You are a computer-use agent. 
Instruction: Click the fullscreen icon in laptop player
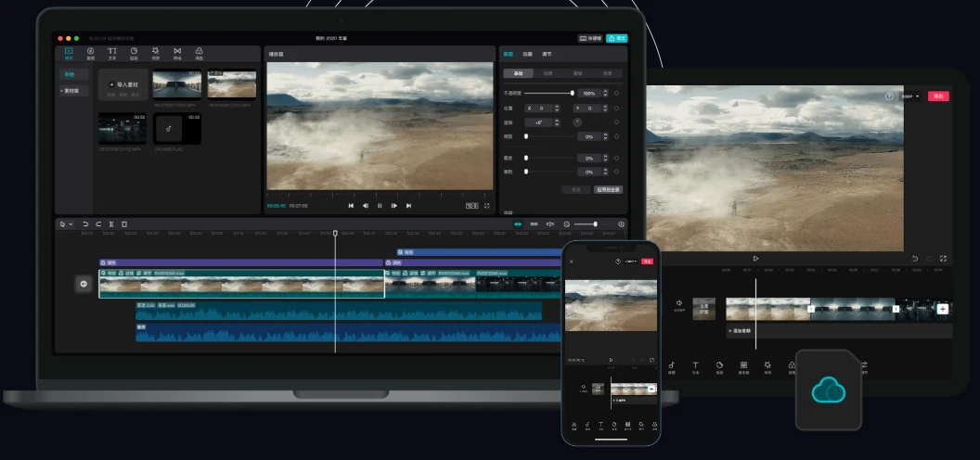pyautogui.click(x=486, y=205)
